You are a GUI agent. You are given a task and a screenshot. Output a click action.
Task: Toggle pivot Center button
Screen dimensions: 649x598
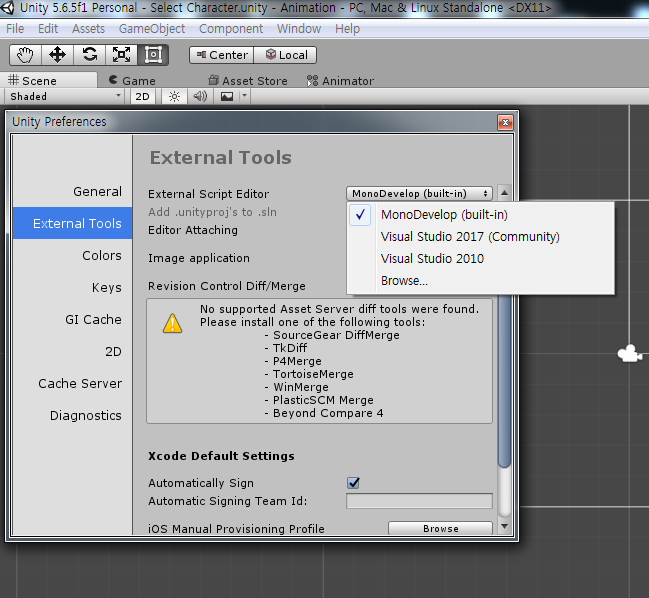221,55
